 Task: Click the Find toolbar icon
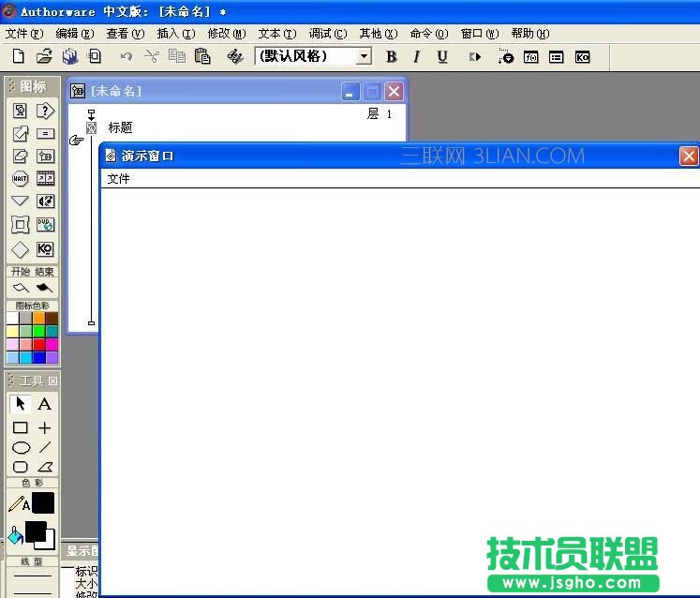[x=235, y=57]
